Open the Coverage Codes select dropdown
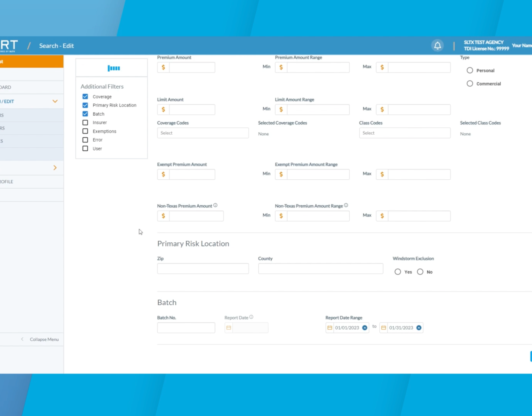 tap(203, 133)
